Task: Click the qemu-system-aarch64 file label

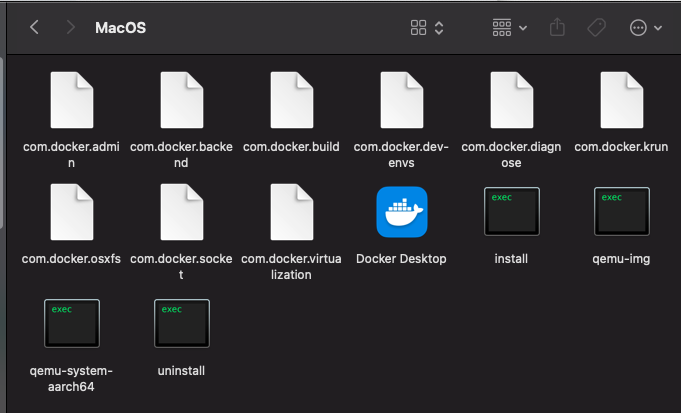Action: tap(71, 379)
